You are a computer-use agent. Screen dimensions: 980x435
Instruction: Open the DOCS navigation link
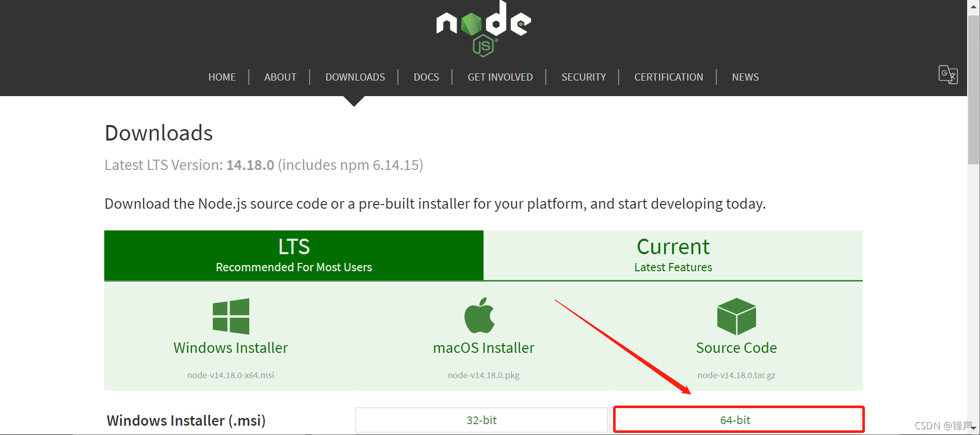click(426, 77)
